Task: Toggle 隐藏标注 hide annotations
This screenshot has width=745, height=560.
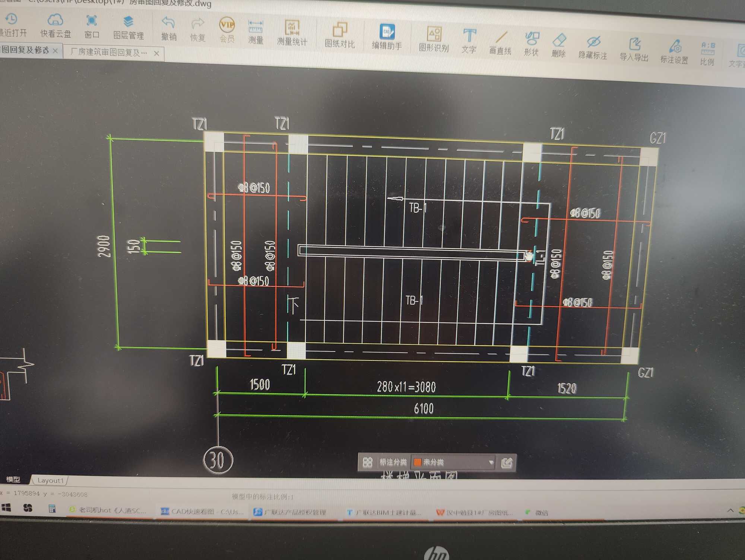Action: pos(593,48)
